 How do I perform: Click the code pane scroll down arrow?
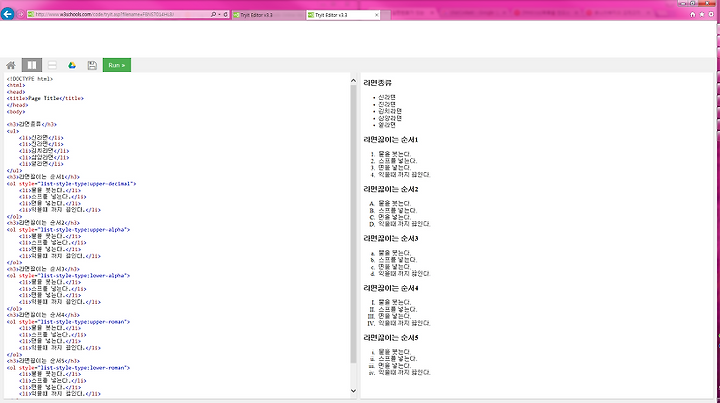tap(353, 391)
